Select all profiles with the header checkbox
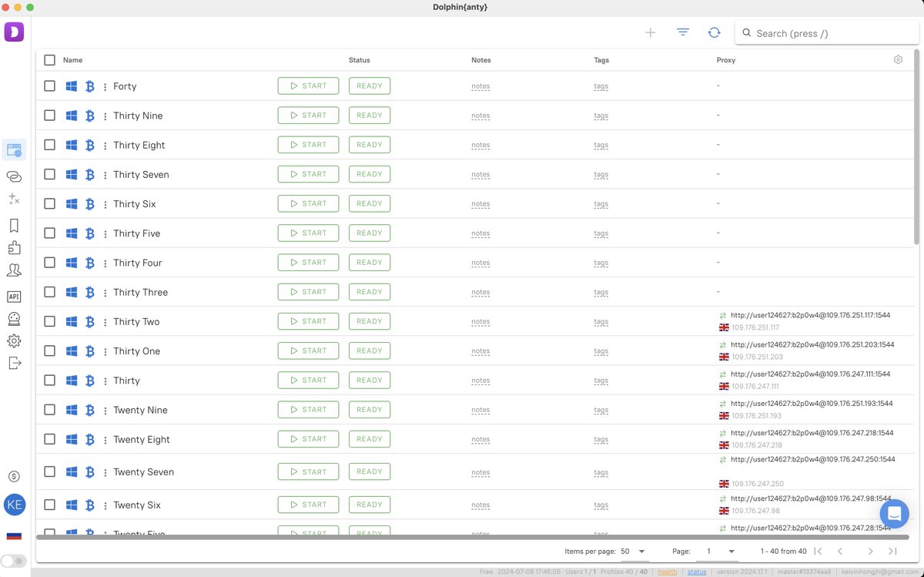The image size is (924, 577). click(49, 59)
